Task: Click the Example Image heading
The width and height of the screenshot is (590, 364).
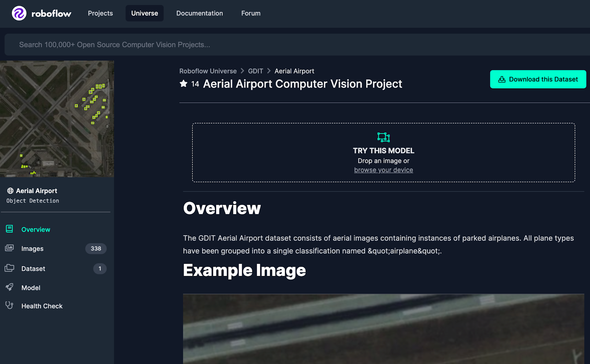Action: point(244,270)
